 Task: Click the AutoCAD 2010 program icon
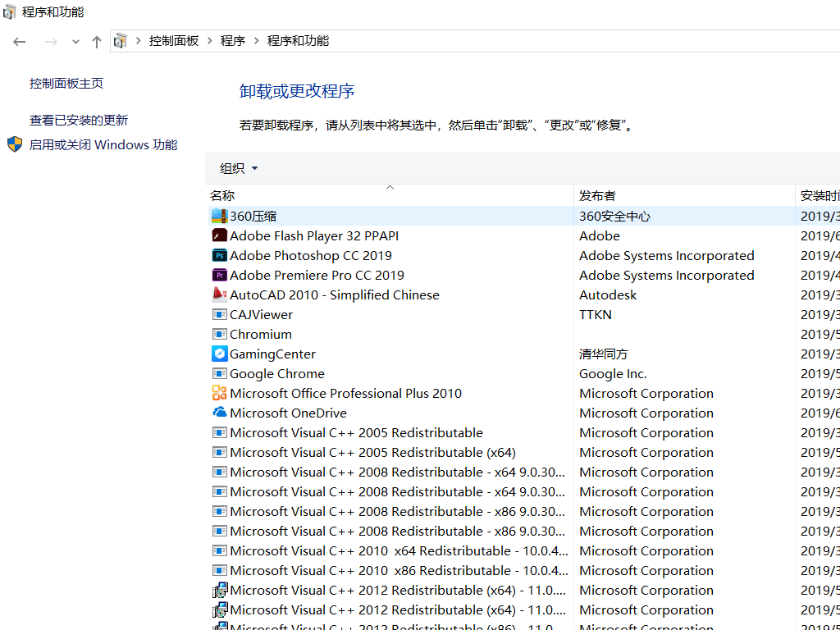pos(219,294)
